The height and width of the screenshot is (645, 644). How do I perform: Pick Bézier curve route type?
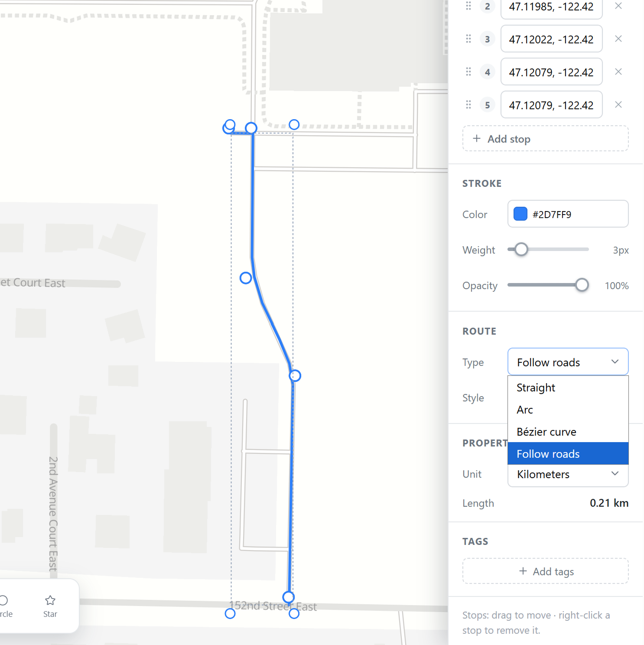tap(568, 432)
